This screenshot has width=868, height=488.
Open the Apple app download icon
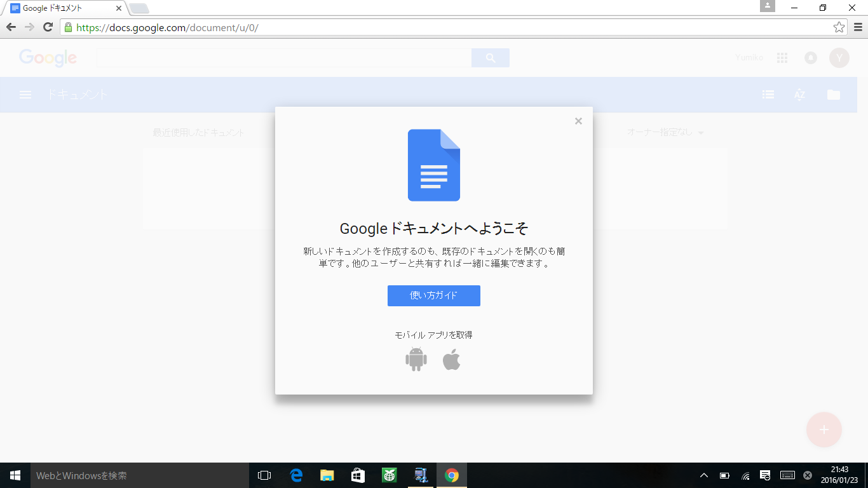451,360
